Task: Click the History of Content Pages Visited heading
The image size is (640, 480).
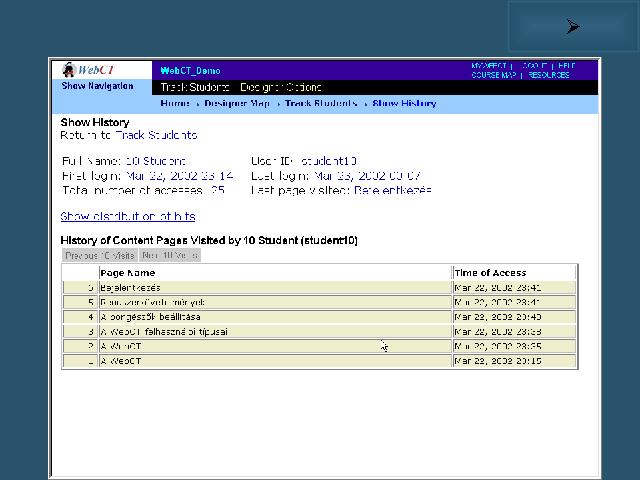Action: tap(209, 240)
